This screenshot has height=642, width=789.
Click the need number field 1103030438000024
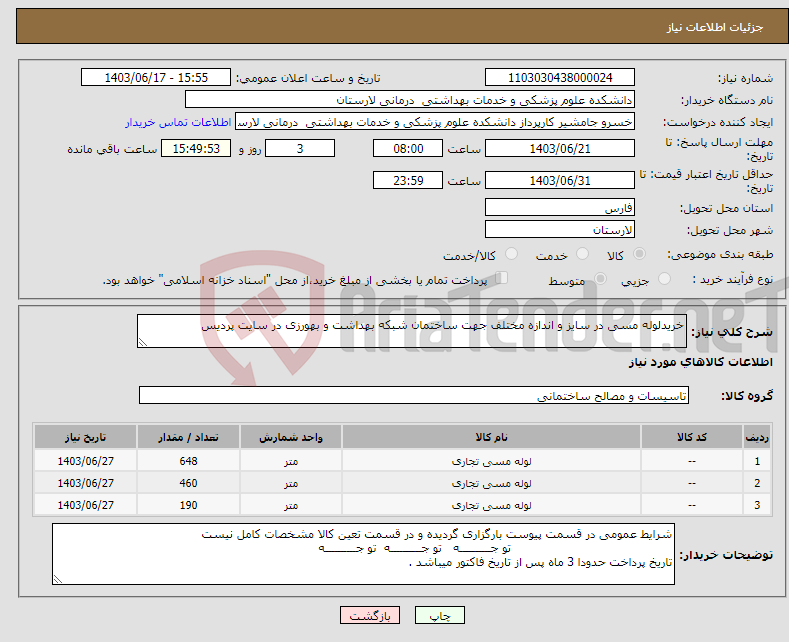pos(560,77)
